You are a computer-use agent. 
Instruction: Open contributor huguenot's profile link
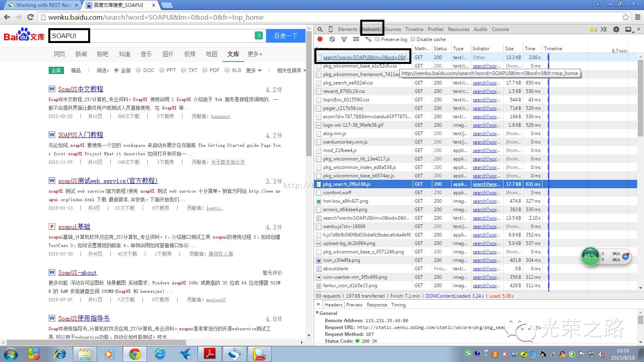221,116
